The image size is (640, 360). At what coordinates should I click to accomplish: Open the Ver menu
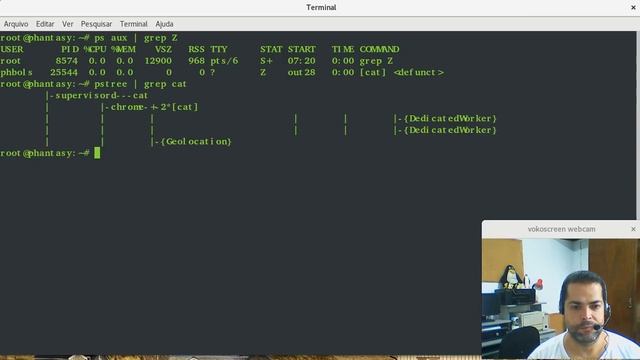click(x=68, y=24)
